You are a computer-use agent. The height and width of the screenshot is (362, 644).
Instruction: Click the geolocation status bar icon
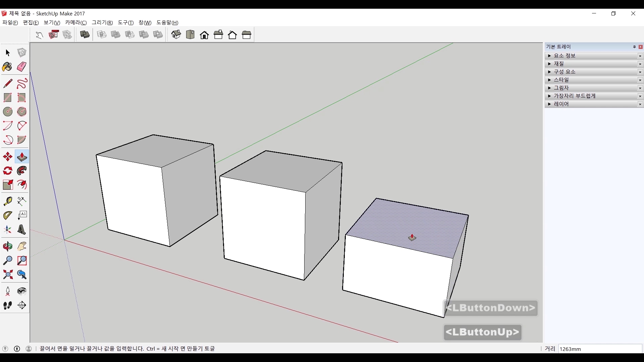(x=5, y=349)
